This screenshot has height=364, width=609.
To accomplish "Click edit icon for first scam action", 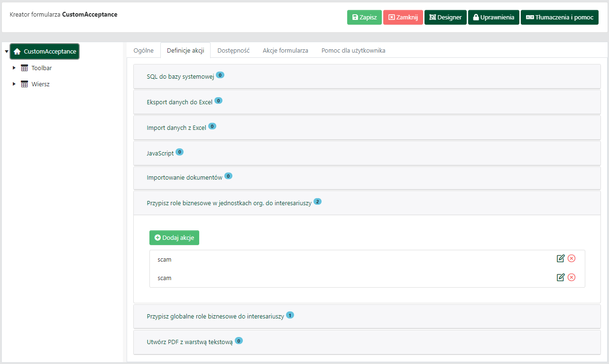I will [561, 258].
